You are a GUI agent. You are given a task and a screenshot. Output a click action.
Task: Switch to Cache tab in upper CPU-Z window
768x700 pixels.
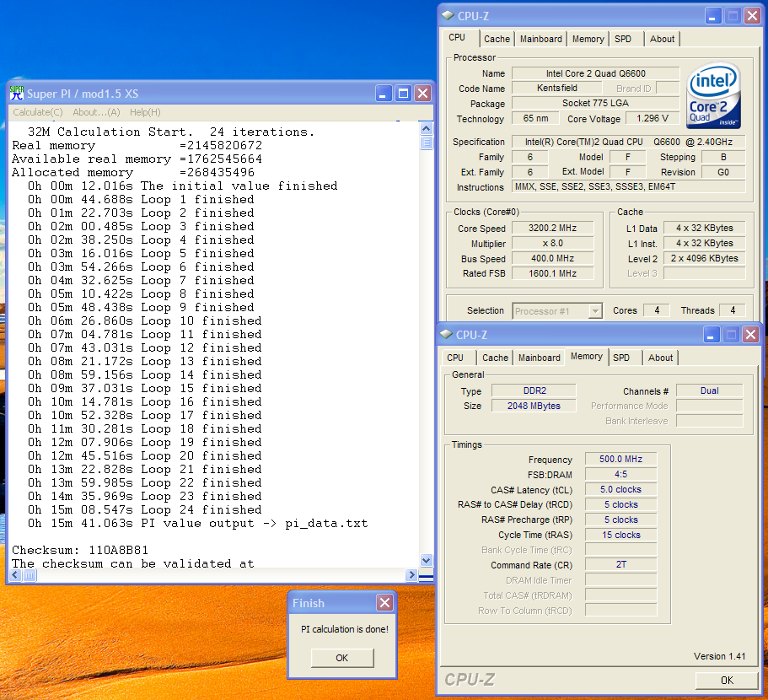click(x=497, y=39)
